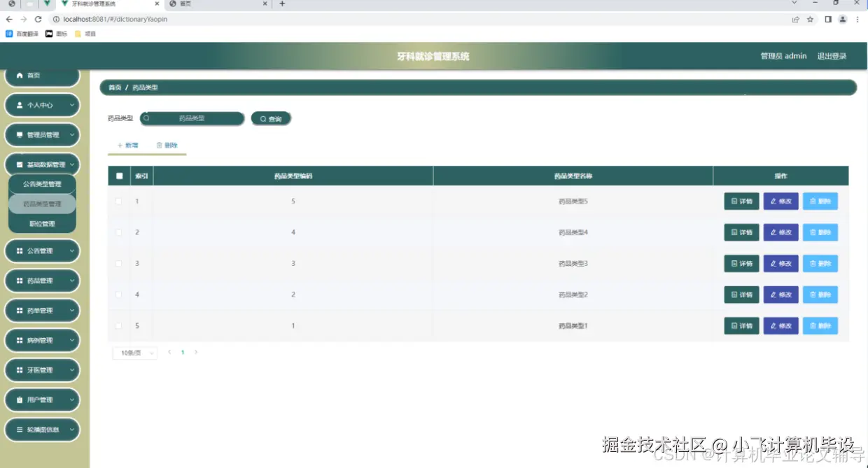868x468 pixels.
Task: Expand the 个人中心 sidebar menu
Action: point(42,105)
